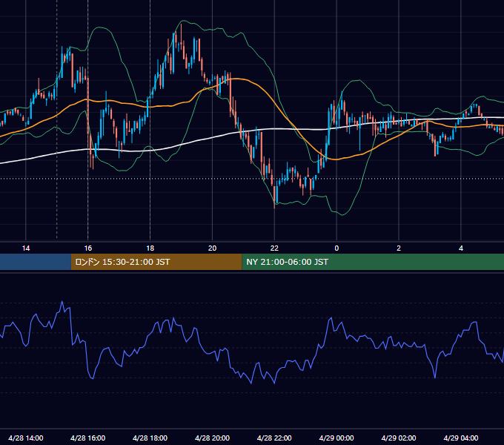This screenshot has width=504, height=445.
Task: Click the 2 hour axis label
Action: 399,248
